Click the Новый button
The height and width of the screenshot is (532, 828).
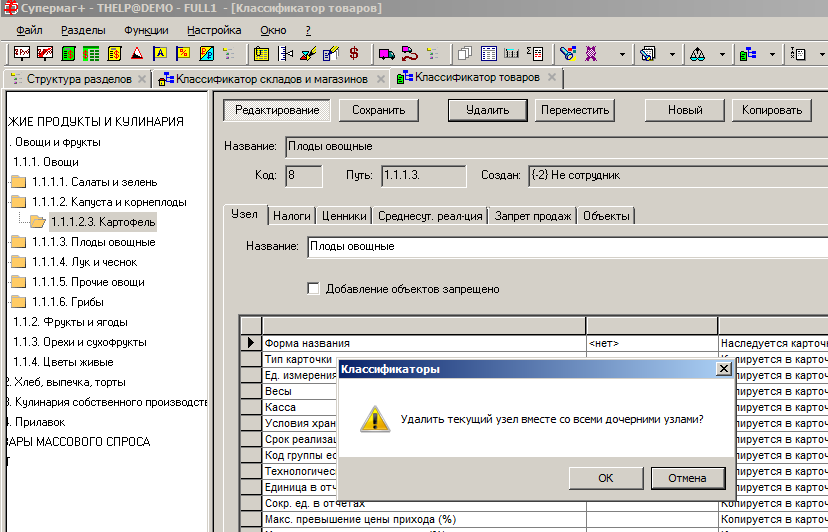click(x=685, y=110)
